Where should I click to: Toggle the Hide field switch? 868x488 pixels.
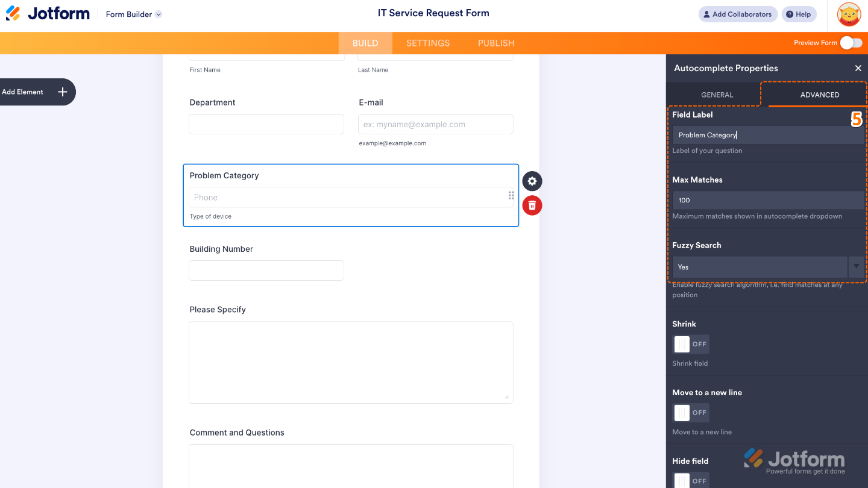pyautogui.click(x=691, y=480)
